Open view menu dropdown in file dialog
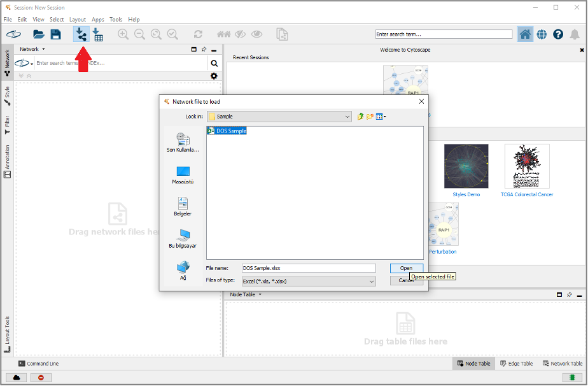This screenshot has width=588, height=386. pyautogui.click(x=381, y=117)
